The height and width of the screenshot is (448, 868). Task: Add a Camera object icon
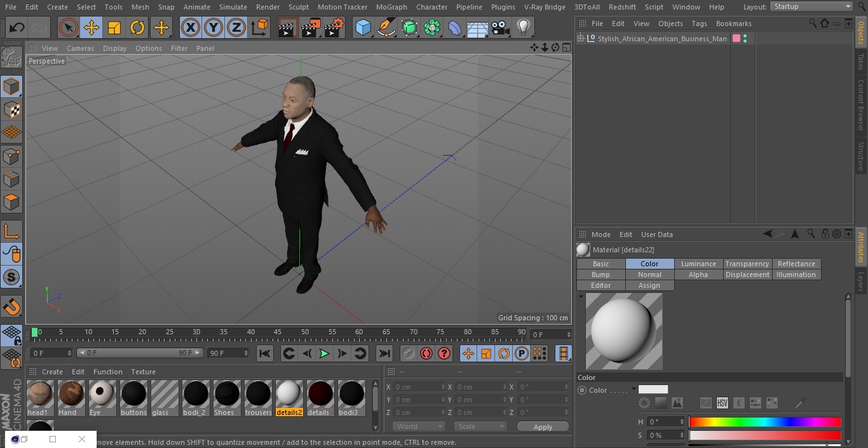click(501, 27)
